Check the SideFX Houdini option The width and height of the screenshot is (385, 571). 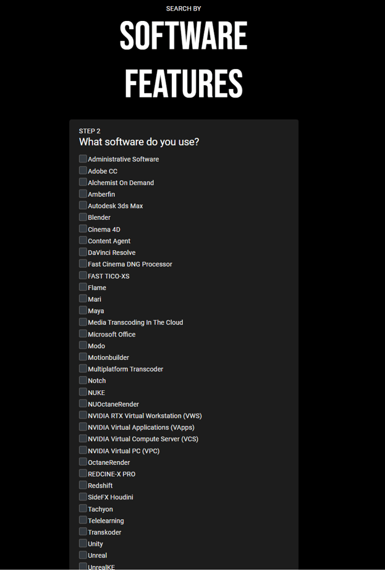pyautogui.click(x=83, y=497)
